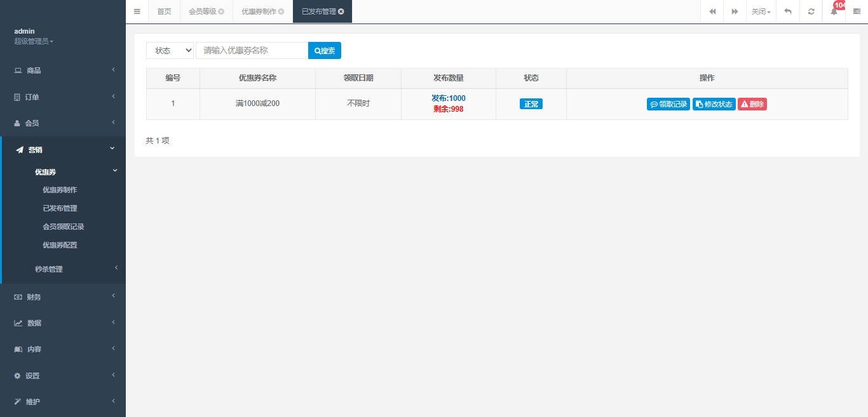This screenshot has width=868, height=417.
Task: Focus the 请输入优惠券名称 search field
Action: coord(252,50)
